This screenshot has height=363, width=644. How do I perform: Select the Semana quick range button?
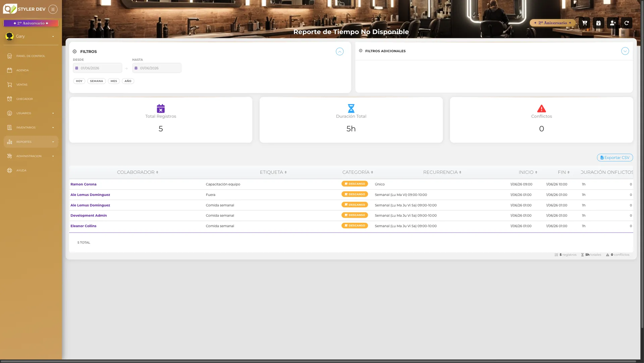coord(97,81)
